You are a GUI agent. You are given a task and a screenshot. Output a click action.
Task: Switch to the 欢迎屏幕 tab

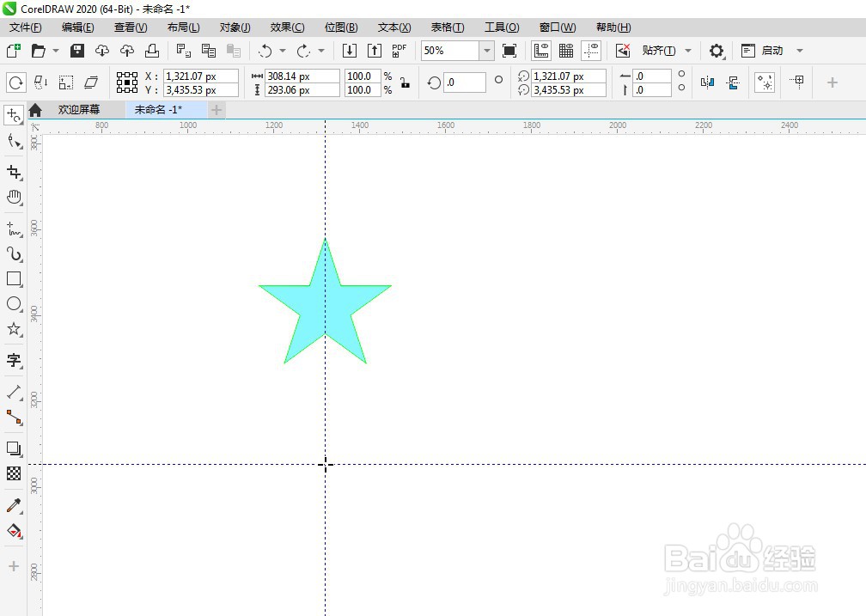(x=79, y=110)
